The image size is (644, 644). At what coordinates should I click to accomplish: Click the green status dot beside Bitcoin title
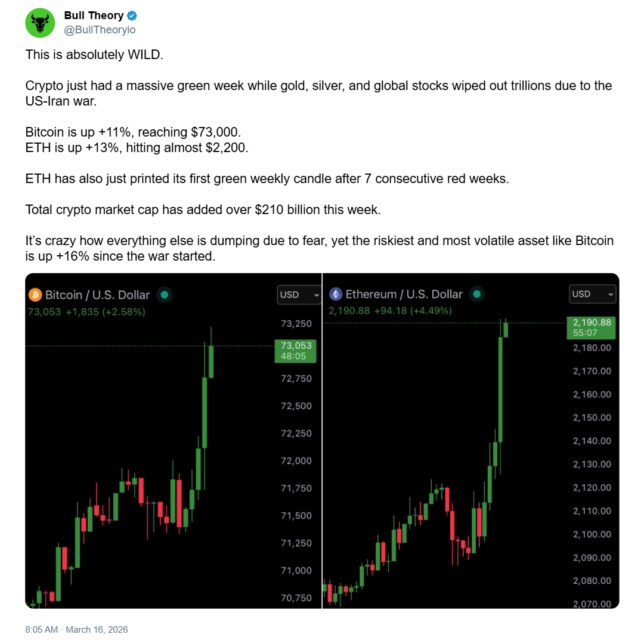pos(164,295)
